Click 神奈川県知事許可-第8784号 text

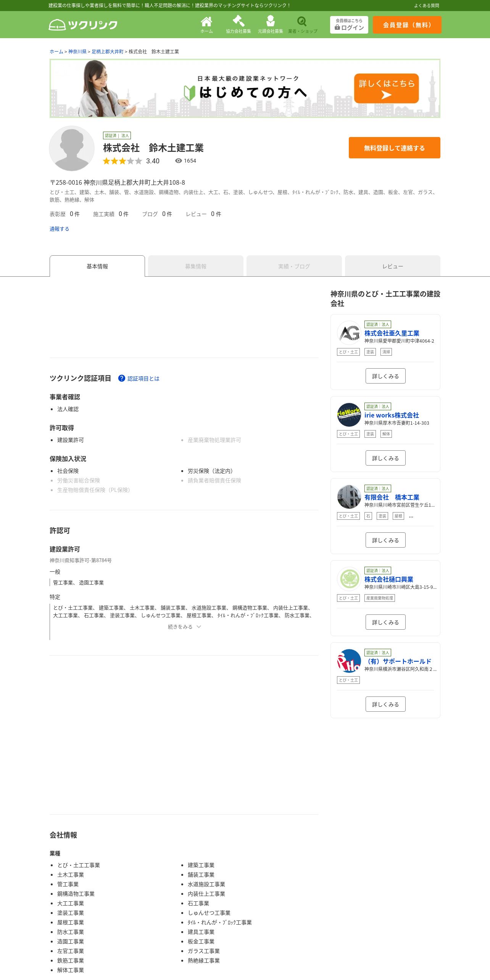tap(81, 561)
